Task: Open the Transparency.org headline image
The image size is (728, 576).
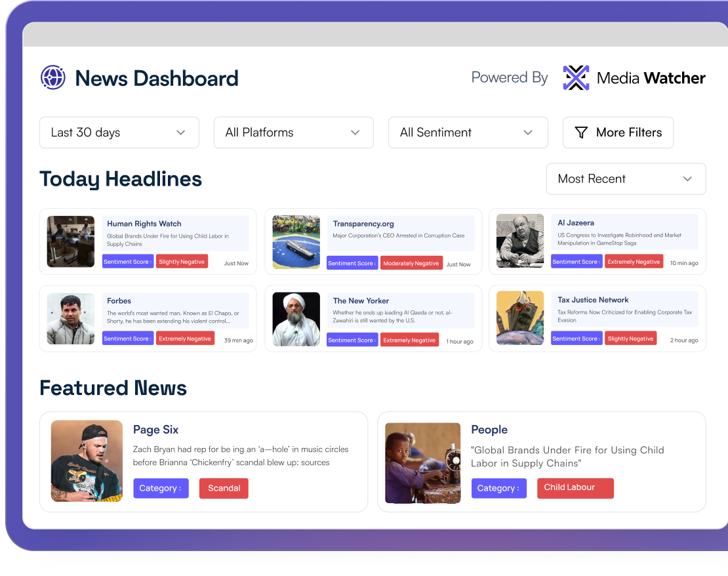Action: tap(296, 241)
